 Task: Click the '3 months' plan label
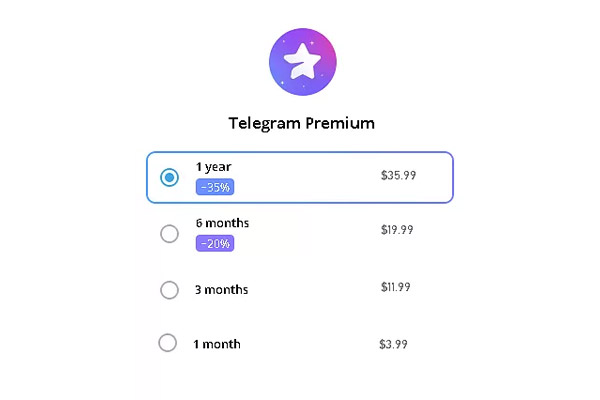222,289
